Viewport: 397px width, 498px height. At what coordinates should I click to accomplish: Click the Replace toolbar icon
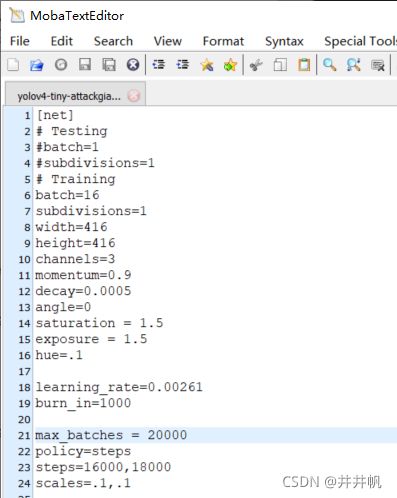point(378,65)
